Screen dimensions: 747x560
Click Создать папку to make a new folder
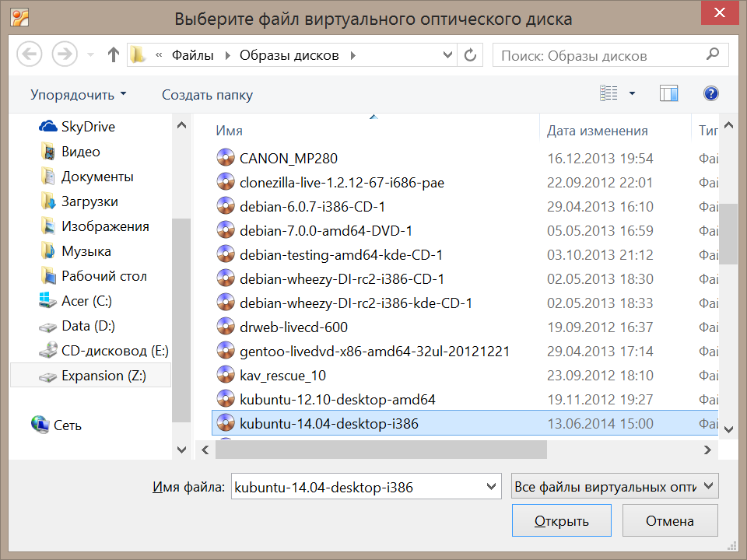tap(207, 94)
